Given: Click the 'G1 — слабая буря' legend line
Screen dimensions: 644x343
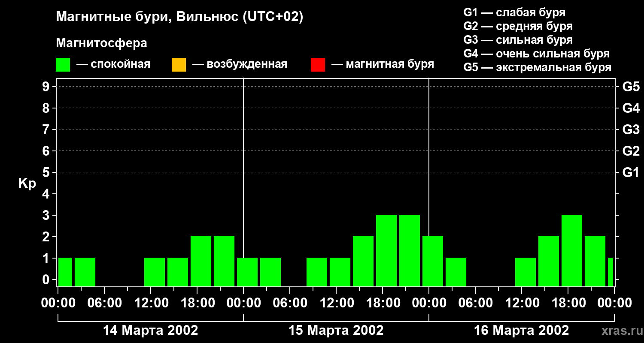Looking at the screenshot, I should pos(514,12).
